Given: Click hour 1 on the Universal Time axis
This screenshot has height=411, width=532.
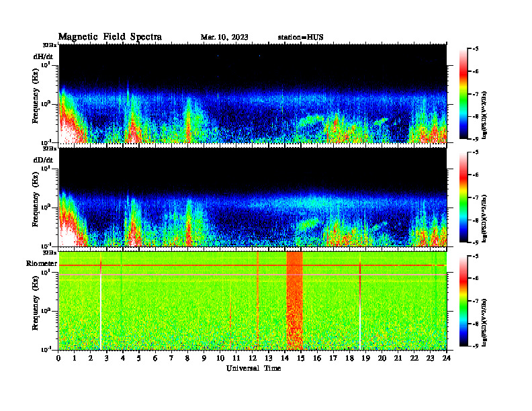Looking at the screenshot, I should [x=75, y=359].
